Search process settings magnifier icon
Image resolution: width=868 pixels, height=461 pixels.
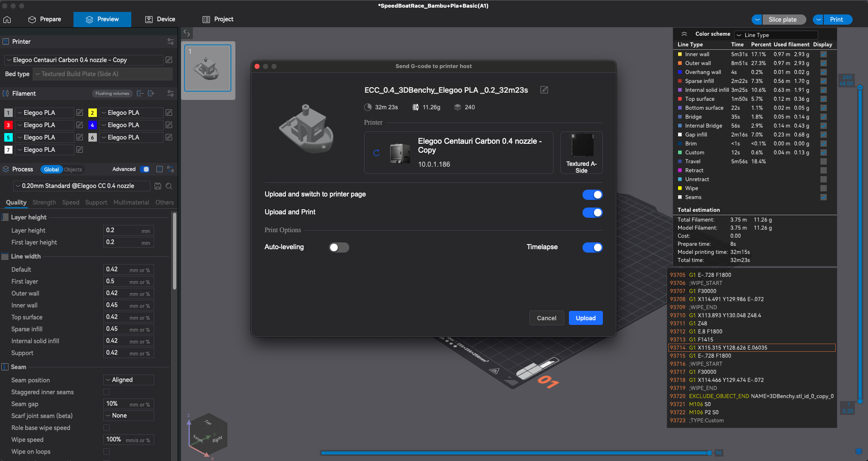[169, 186]
